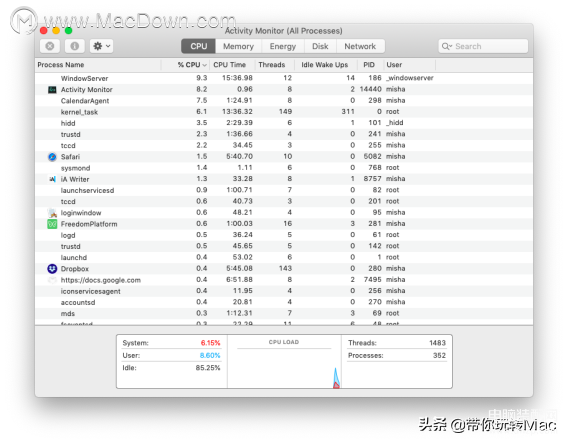Select the Activity Monitor process icon

52,89
